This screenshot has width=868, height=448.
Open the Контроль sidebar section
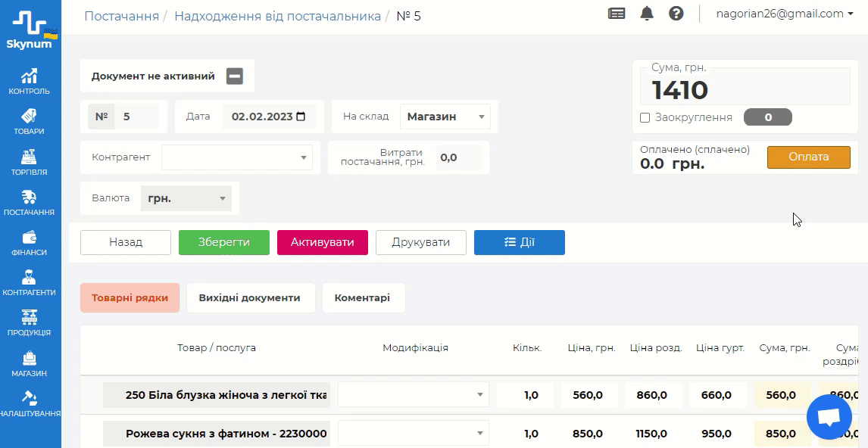pos(30,81)
